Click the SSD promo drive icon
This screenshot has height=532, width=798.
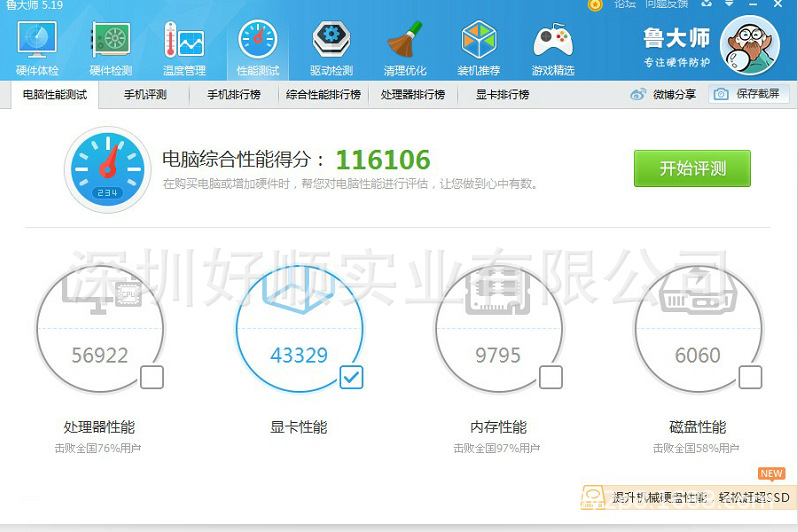click(x=593, y=497)
